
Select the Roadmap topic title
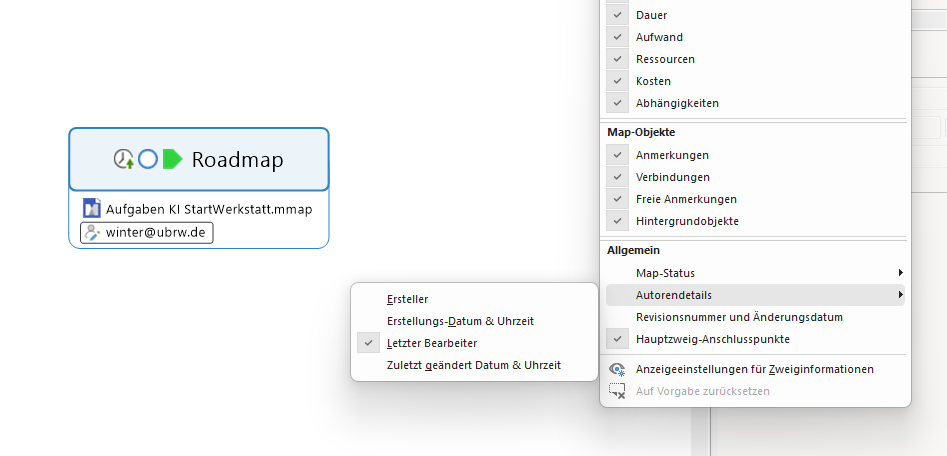pyautogui.click(x=237, y=159)
